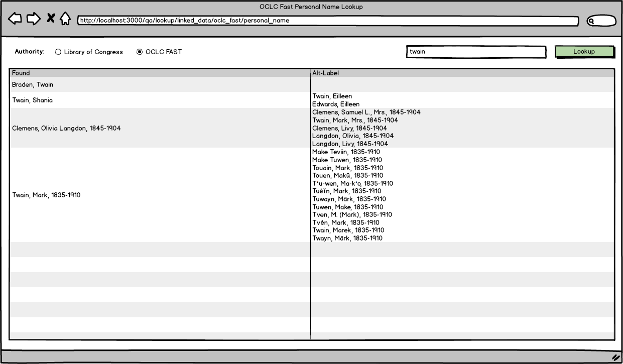
Task: Click alt-label T'u-wen, Ma-k'o, 1835-1910
Action: point(352,183)
